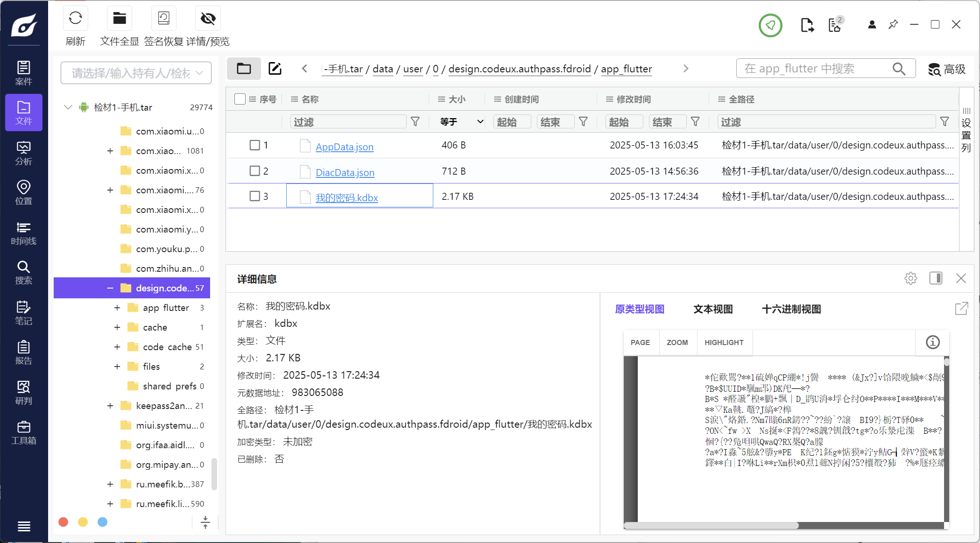This screenshot has height=543, width=980.
Task: Check the box for row 1 AppData.json
Action: [255, 145]
